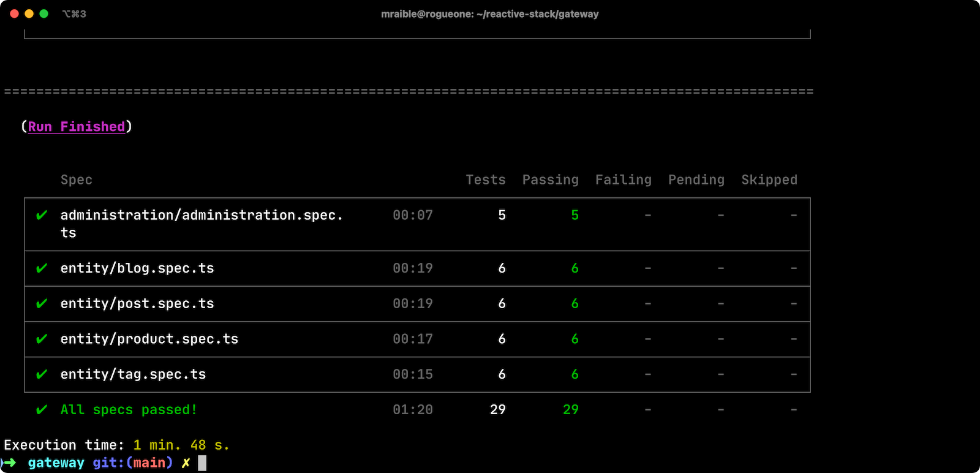Click the entity/product.spec.ts duration 00:17
This screenshot has height=473, width=980.
[412, 339]
